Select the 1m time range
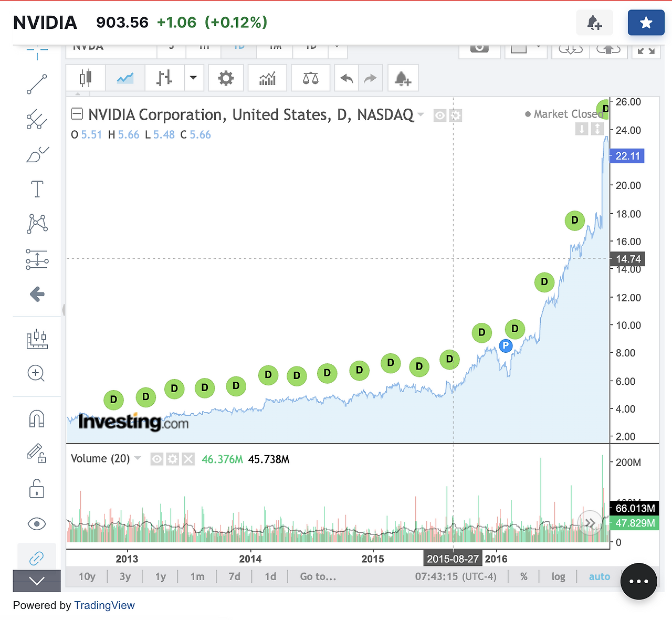 (x=197, y=576)
